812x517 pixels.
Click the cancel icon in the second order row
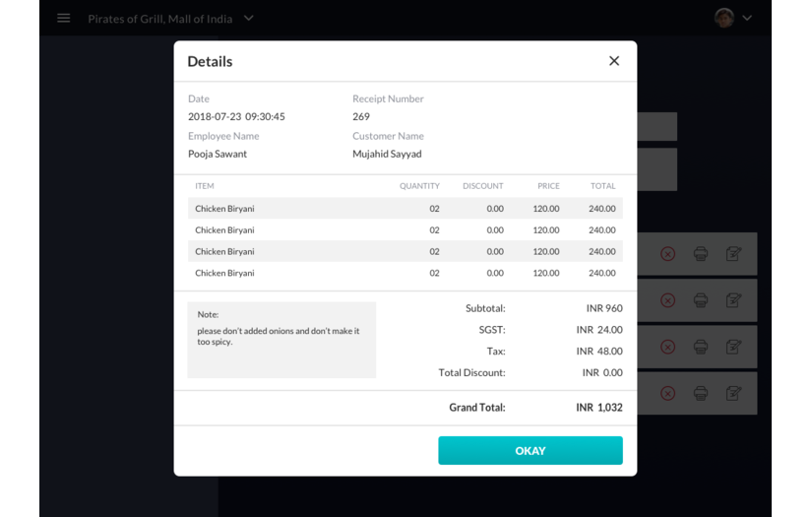[668, 300]
